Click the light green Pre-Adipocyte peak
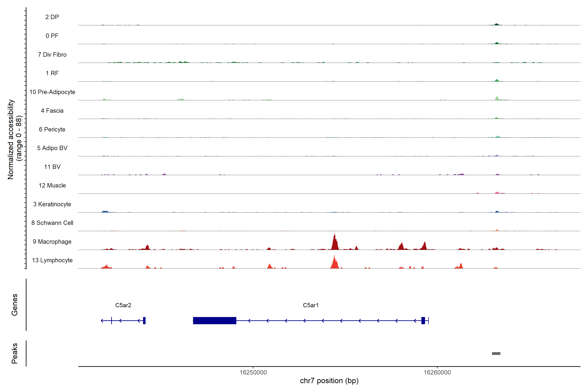This screenshot has height=392, width=588. click(497, 98)
